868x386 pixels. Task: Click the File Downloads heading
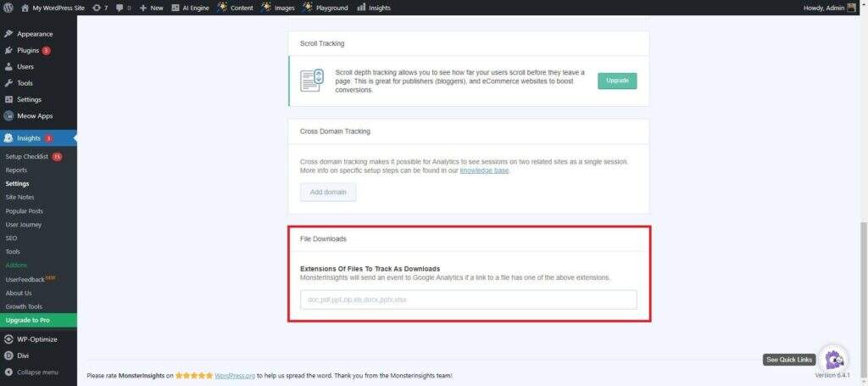click(x=323, y=238)
